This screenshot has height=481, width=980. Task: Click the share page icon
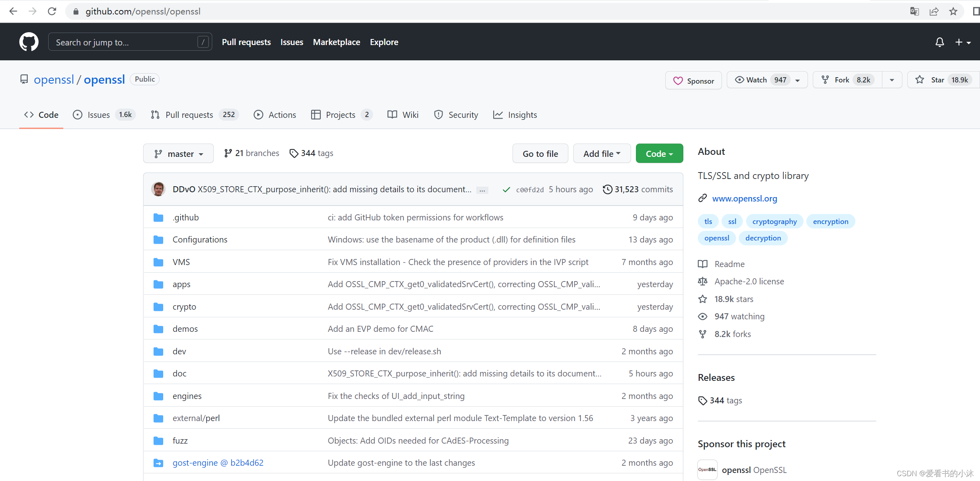pyautogui.click(x=934, y=11)
